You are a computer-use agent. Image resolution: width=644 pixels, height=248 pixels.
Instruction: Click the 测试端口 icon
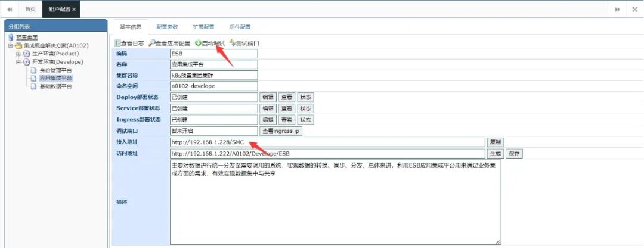[233, 43]
